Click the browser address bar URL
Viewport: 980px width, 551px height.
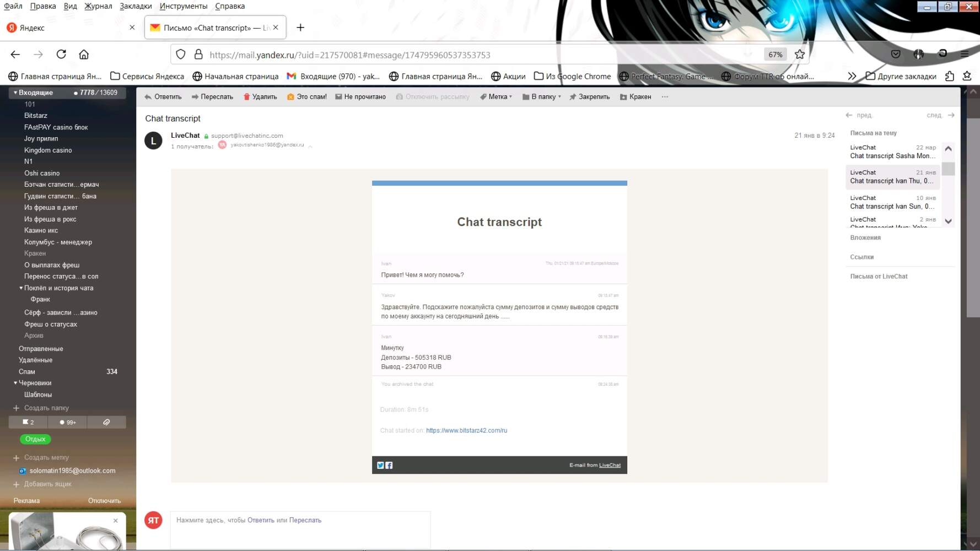pos(350,55)
